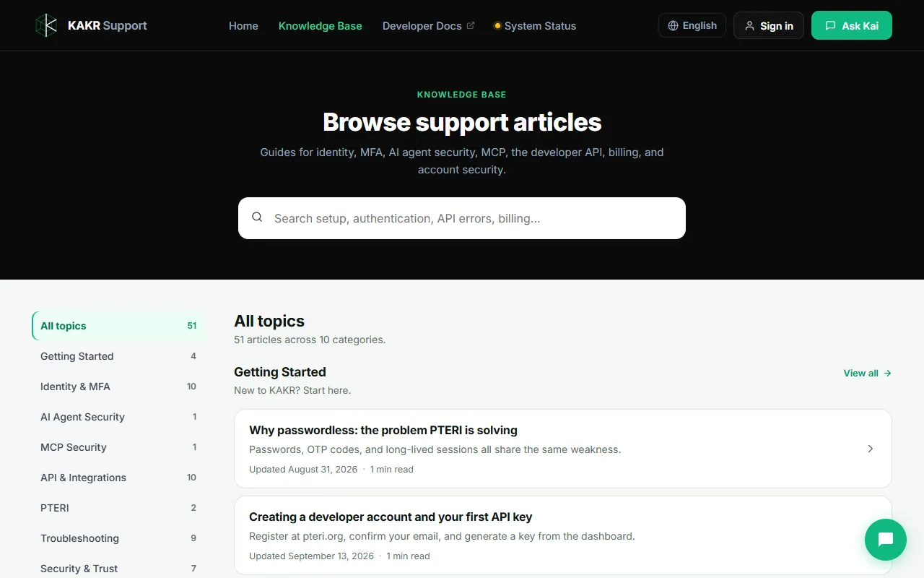Open the floating chat bubble widget
924x578 pixels.
(886, 540)
